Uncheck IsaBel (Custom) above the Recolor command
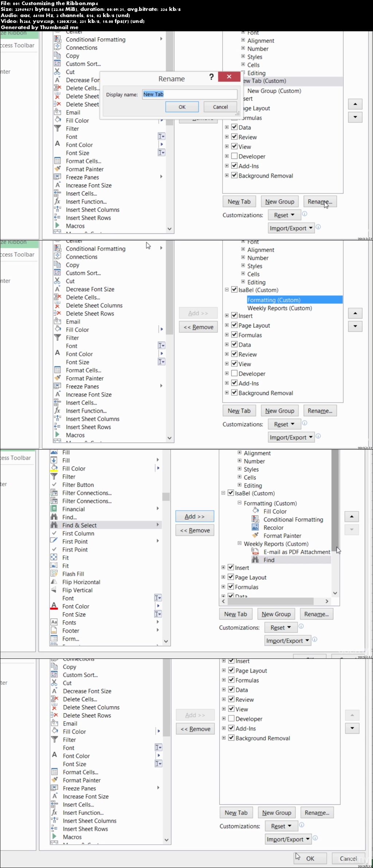373x868 pixels. pos(231,493)
